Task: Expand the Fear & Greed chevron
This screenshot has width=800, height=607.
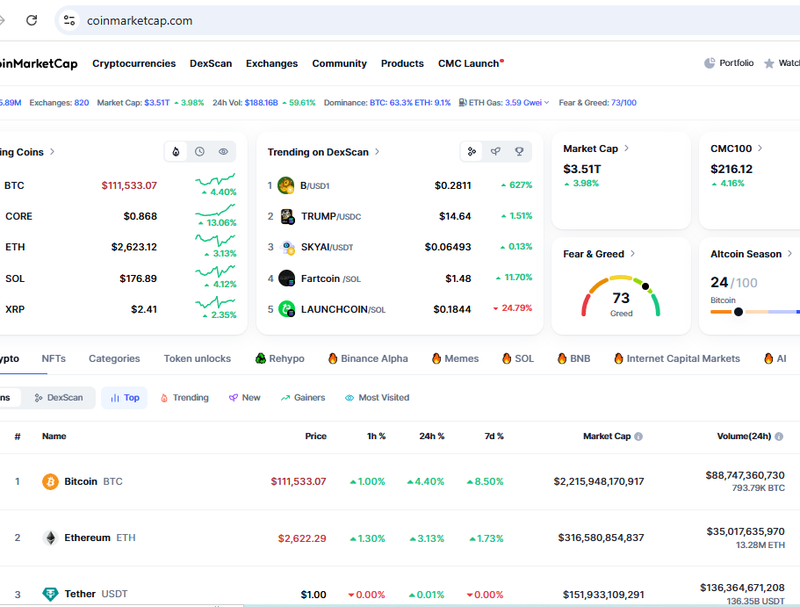Action: click(x=633, y=254)
